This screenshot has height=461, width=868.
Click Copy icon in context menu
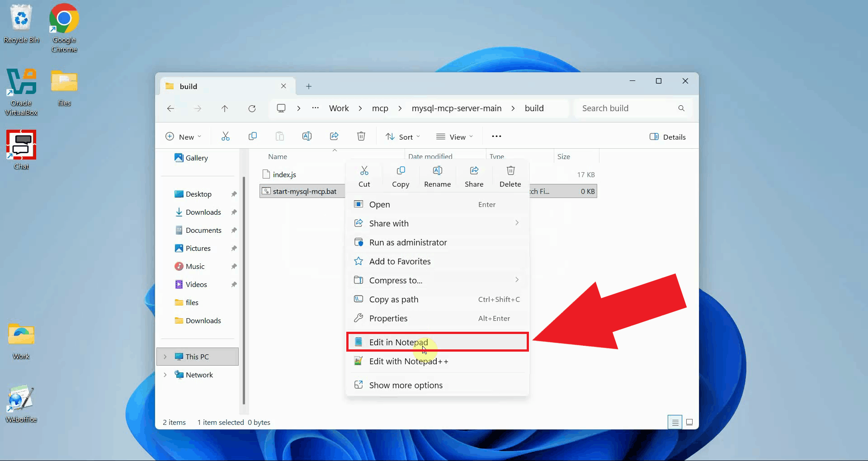[401, 171]
